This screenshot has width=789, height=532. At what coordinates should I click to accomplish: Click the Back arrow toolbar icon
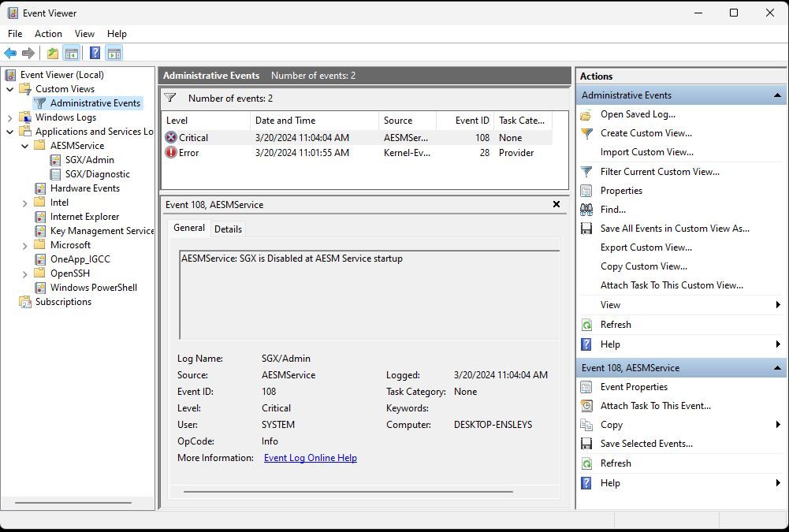(x=10, y=53)
